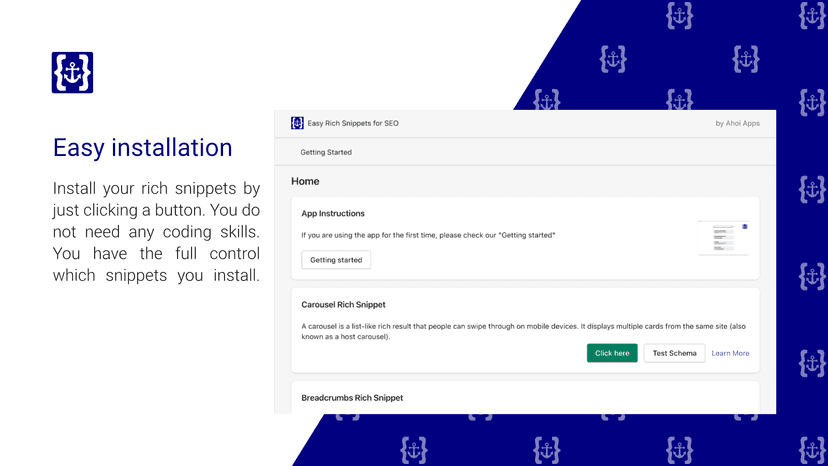Screen dimensions: 828x466
Task: Click the Easy Rich Snippets app icon
Action: point(297,123)
